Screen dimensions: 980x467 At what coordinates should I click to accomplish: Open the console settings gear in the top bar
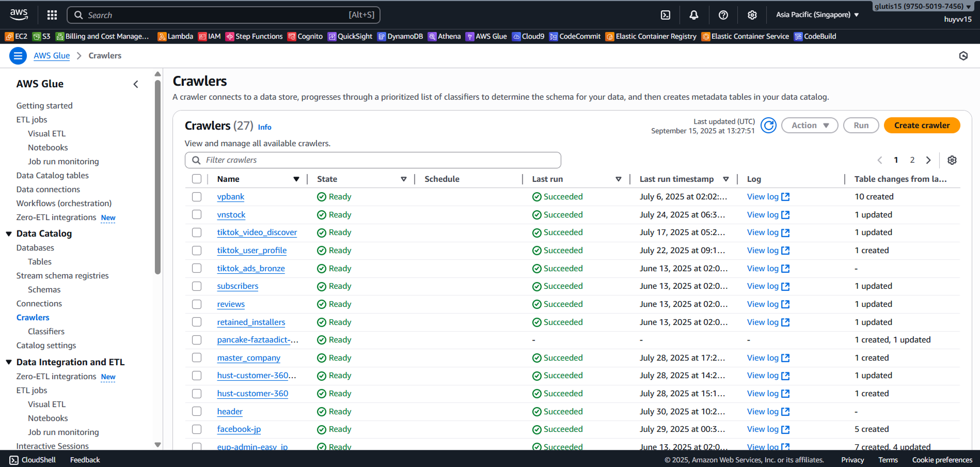(752, 15)
